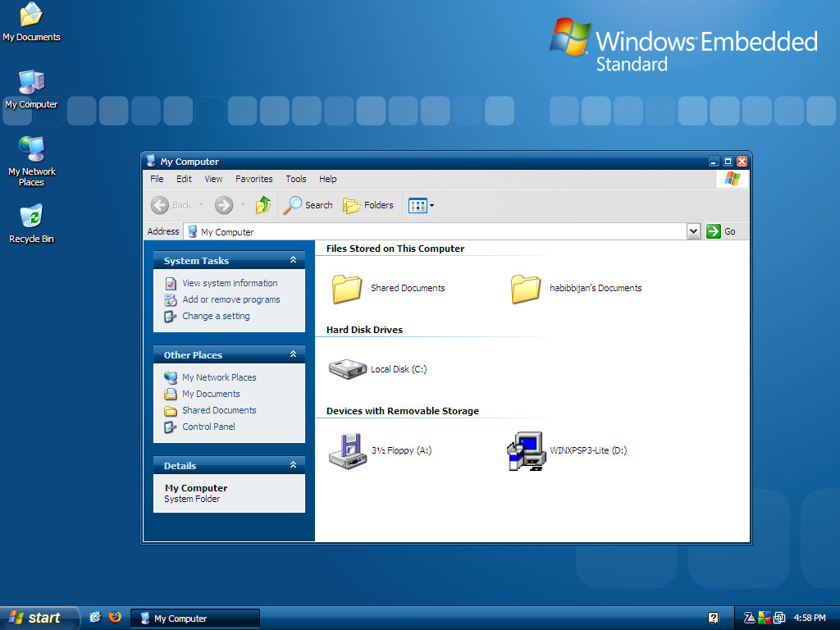Click the yellow question mark tray icon
The image size is (840, 630).
pyautogui.click(x=713, y=619)
